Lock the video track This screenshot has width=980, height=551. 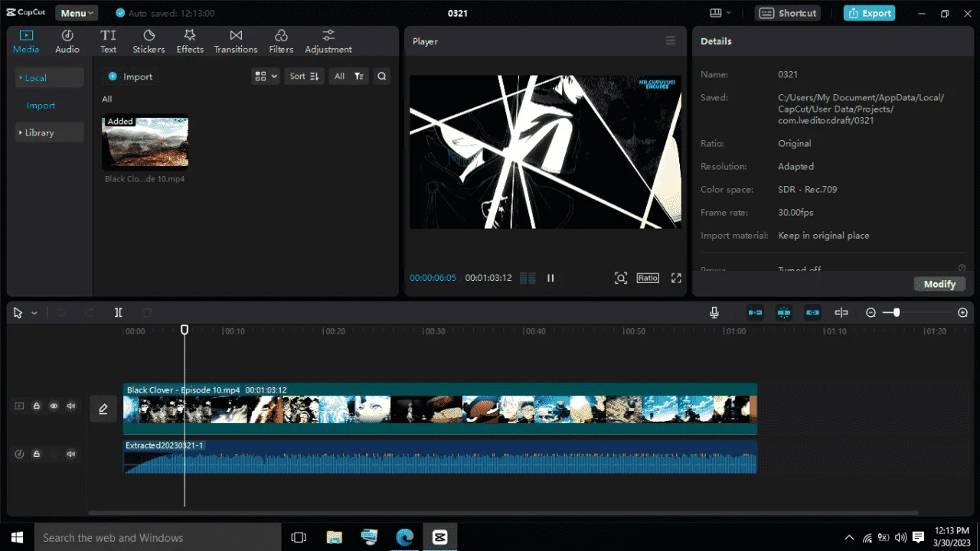point(36,406)
